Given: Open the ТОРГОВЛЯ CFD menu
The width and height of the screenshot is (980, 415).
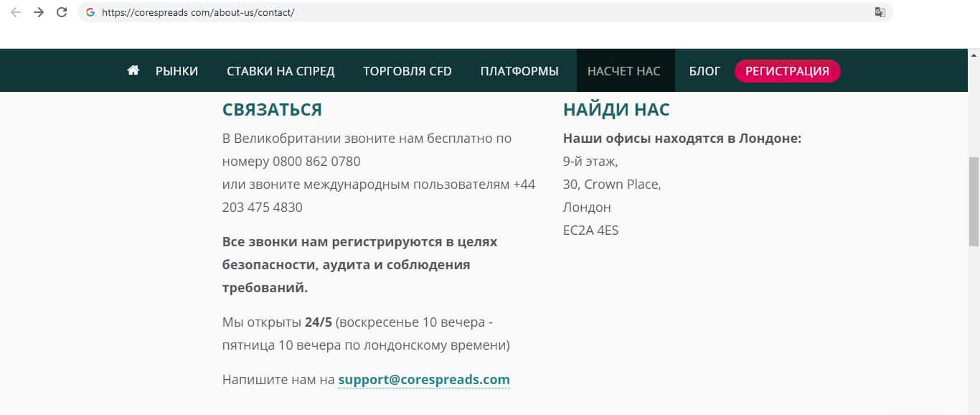Looking at the screenshot, I should (x=407, y=71).
